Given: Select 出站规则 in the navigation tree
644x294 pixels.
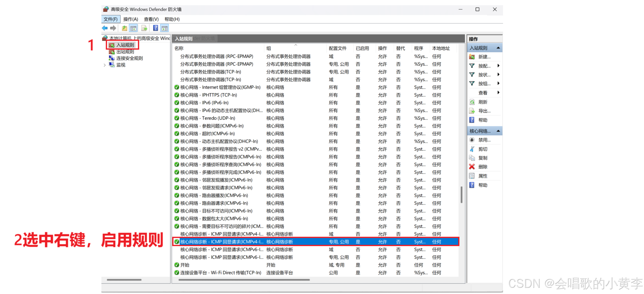Looking at the screenshot, I should tap(125, 52).
